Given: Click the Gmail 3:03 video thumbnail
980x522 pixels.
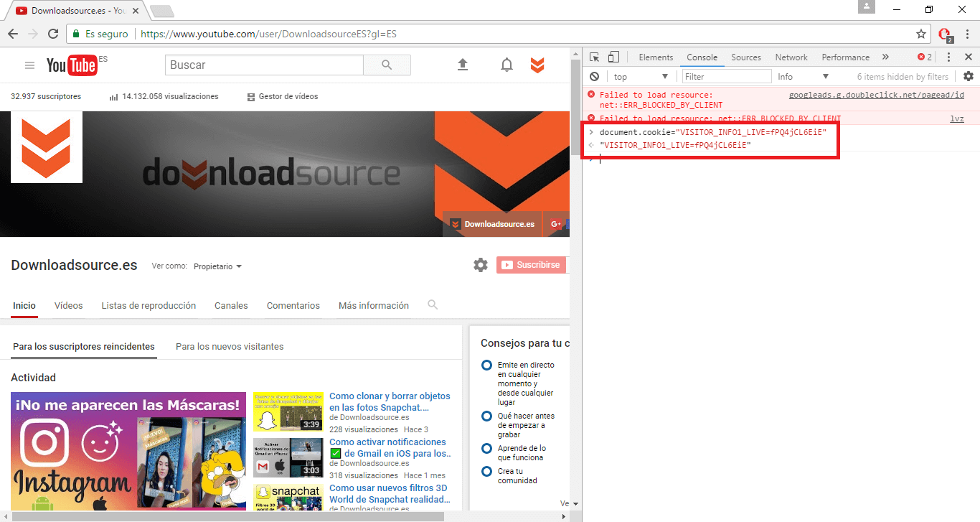Looking at the screenshot, I should pos(288,457).
